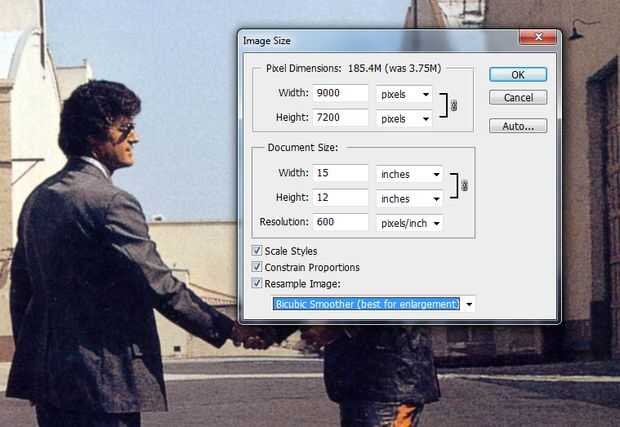Open the pixels unit dropdown for pixel Height
Viewport: 620px width, 427px height.
pyautogui.click(x=404, y=119)
